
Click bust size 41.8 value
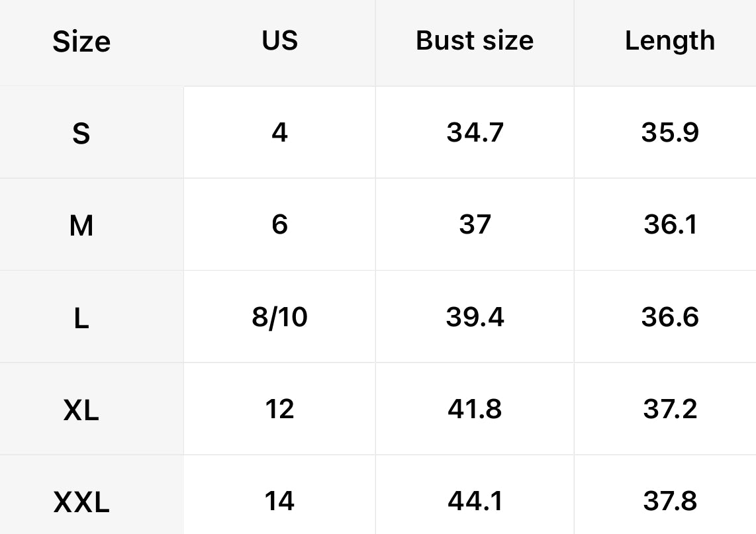pos(475,410)
